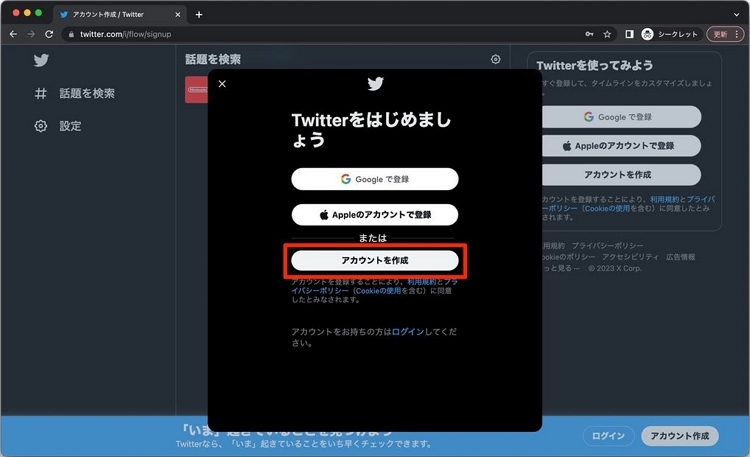
Task: Click the Apple logo in modal's Apple button
Action: (x=324, y=215)
